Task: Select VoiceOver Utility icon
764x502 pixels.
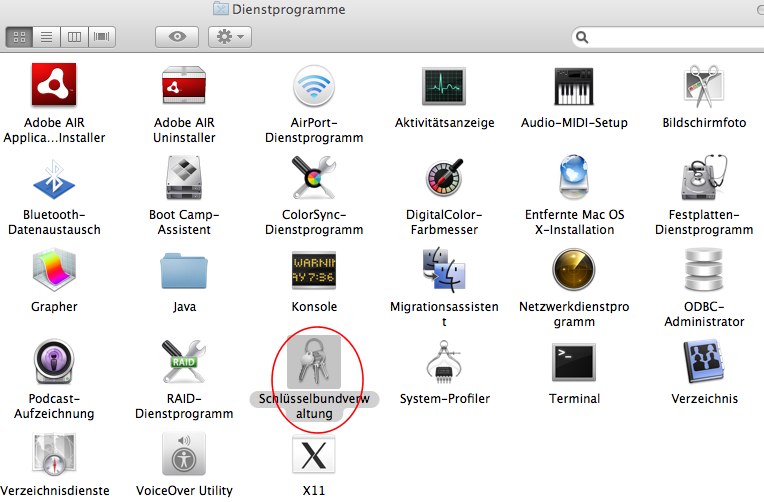Action: tap(184, 454)
